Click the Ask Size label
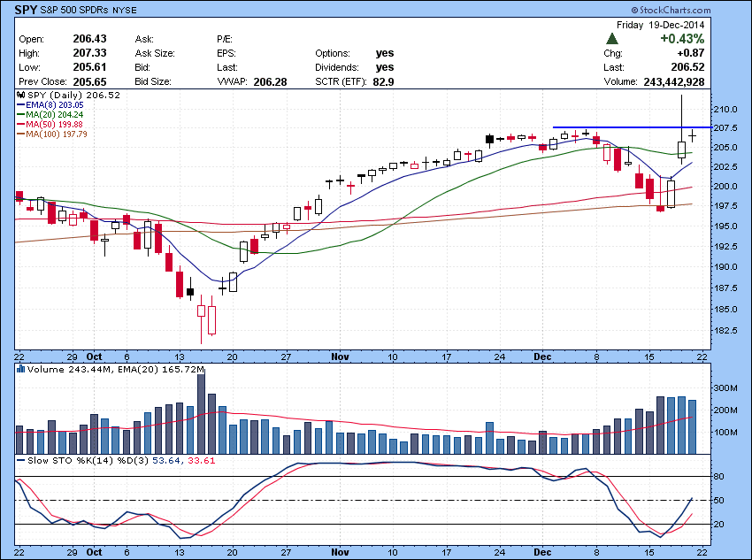 [155, 53]
